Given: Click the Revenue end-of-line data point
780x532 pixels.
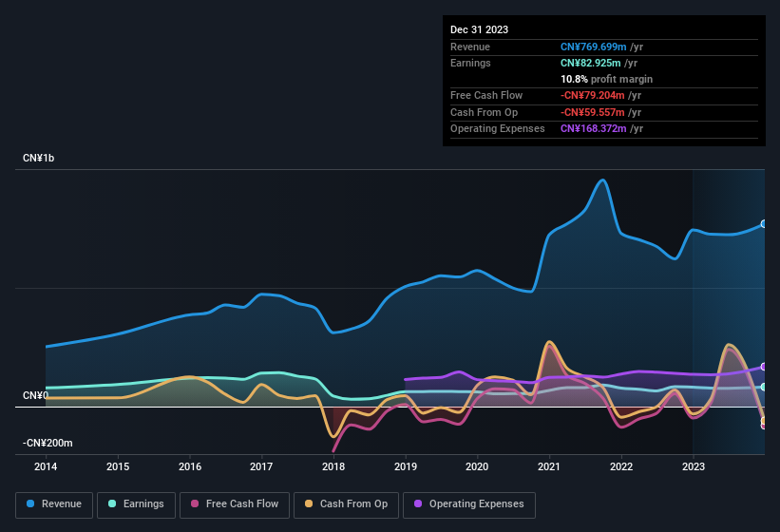Looking at the screenshot, I should (x=764, y=224).
